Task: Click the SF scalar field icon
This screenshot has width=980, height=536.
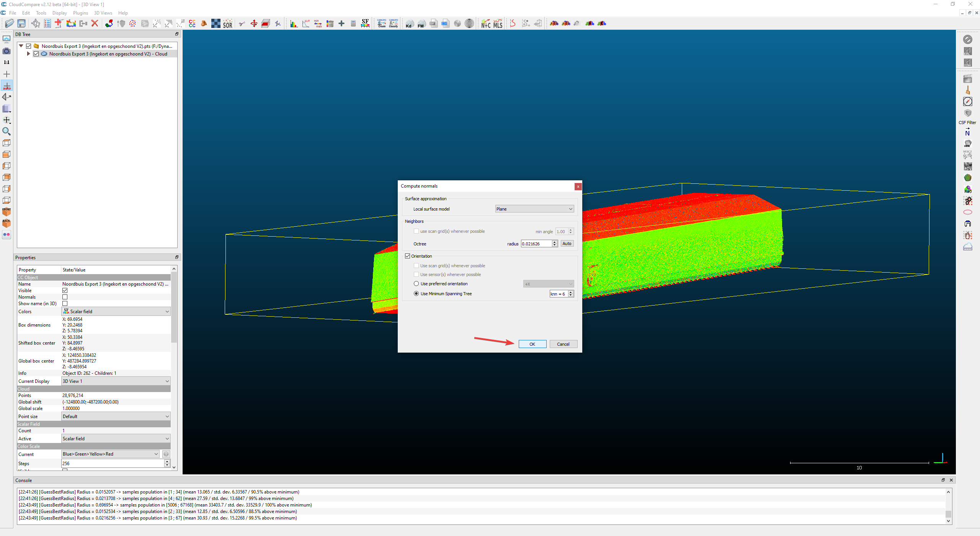Action: pos(365,24)
